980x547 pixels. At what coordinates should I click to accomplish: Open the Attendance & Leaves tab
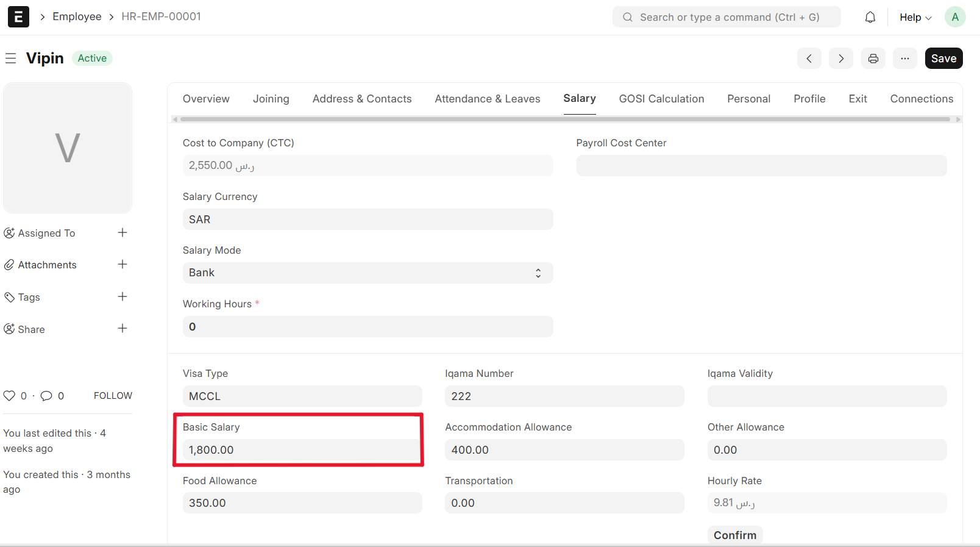click(x=487, y=99)
